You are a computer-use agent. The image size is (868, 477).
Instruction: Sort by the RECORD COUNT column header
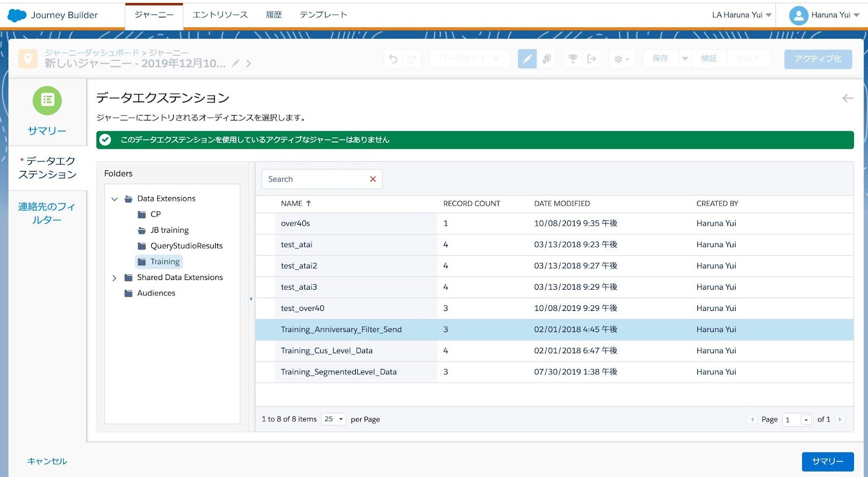(x=471, y=203)
